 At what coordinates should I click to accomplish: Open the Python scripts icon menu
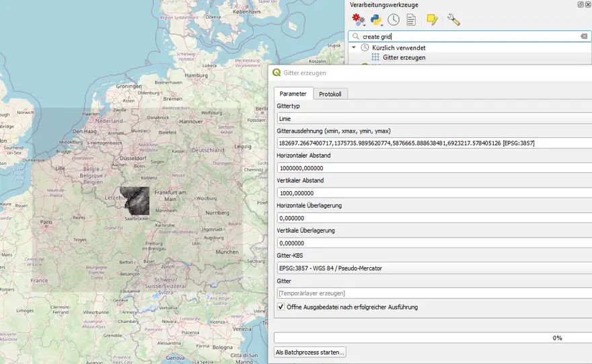pos(376,20)
